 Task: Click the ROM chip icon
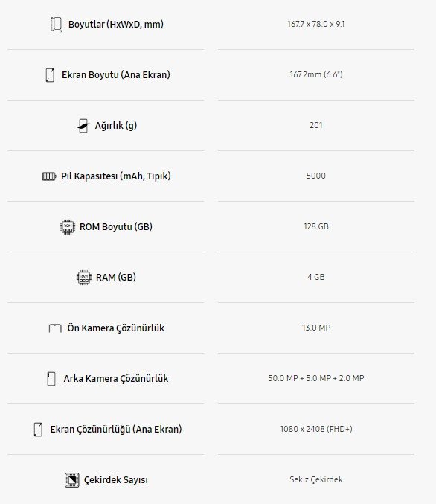(x=68, y=227)
